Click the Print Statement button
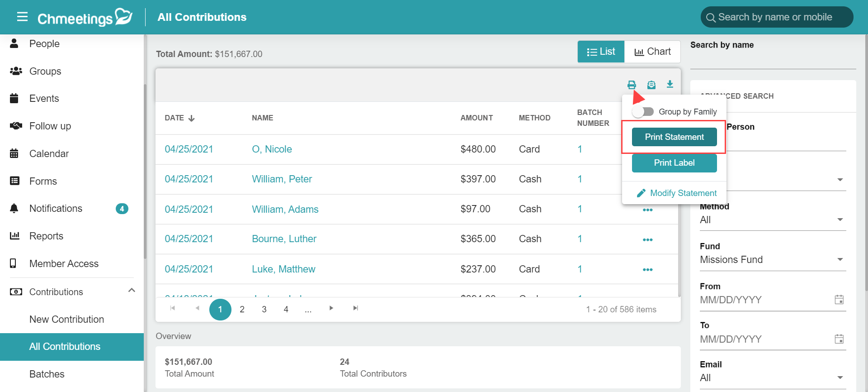Image resolution: width=868 pixels, height=392 pixels. pyautogui.click(x=674, y=137)
